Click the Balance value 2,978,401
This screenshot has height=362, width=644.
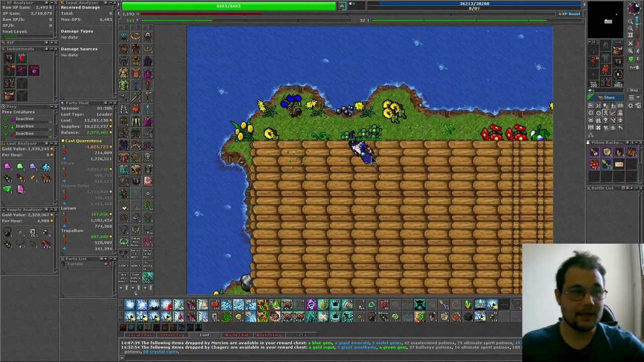[97, 133]
